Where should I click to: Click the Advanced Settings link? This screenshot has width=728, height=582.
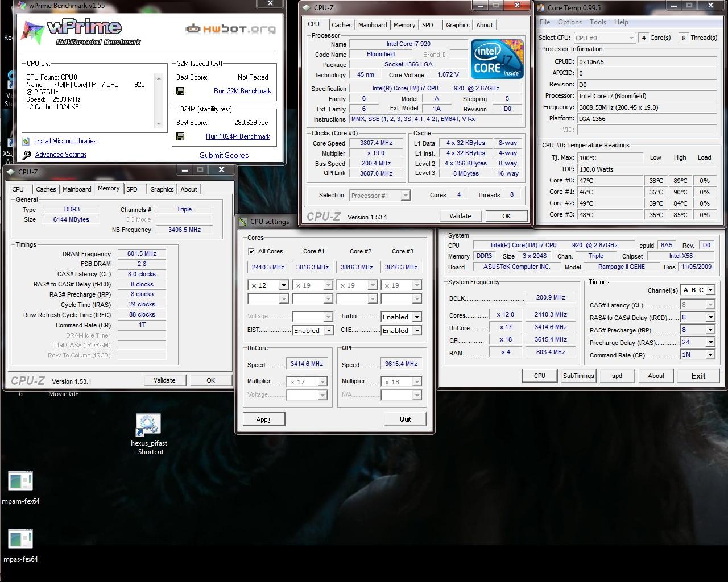click(x=61, y=155)
